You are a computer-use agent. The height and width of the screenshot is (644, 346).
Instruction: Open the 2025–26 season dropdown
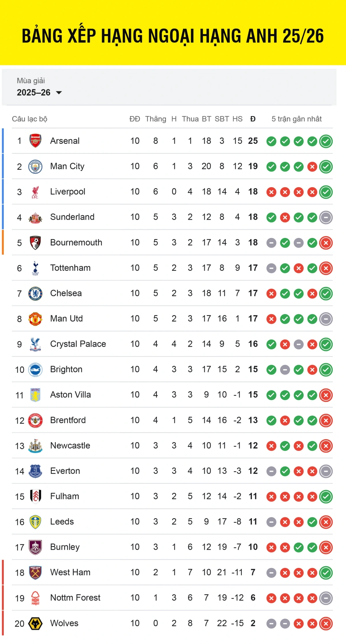(x=39, y=92)
